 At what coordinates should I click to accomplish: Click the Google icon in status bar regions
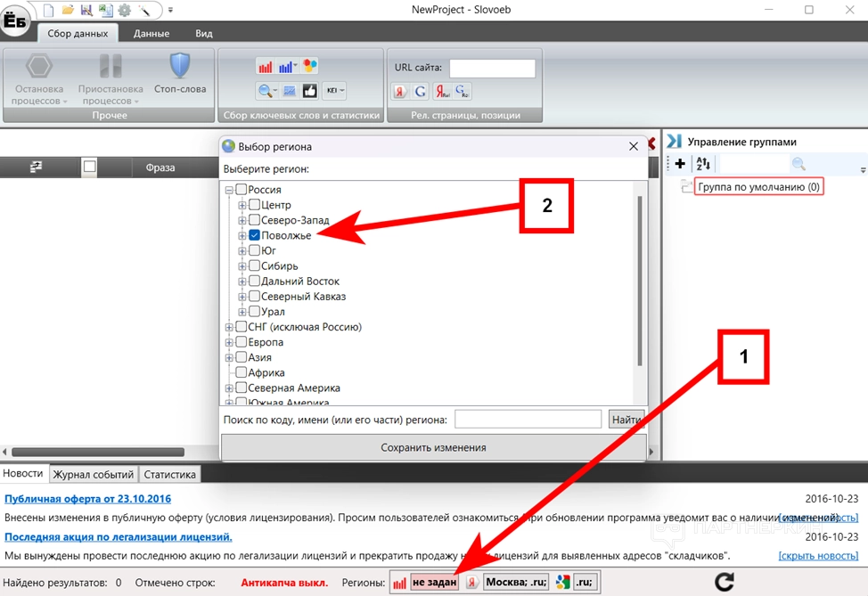pyautogui.click(x=563, y=582)
